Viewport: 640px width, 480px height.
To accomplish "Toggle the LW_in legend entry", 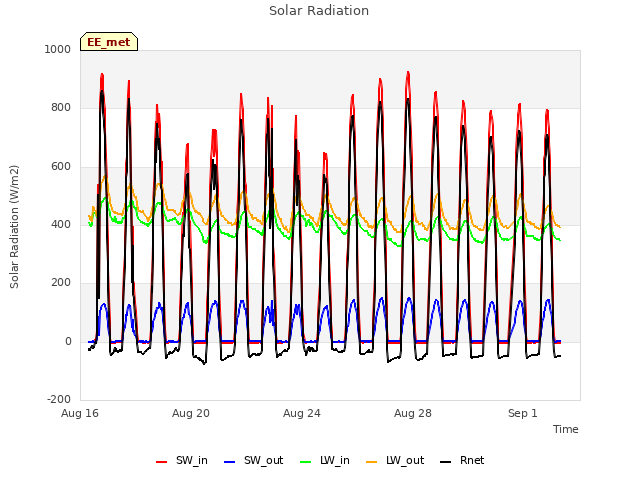I will 325,461.
